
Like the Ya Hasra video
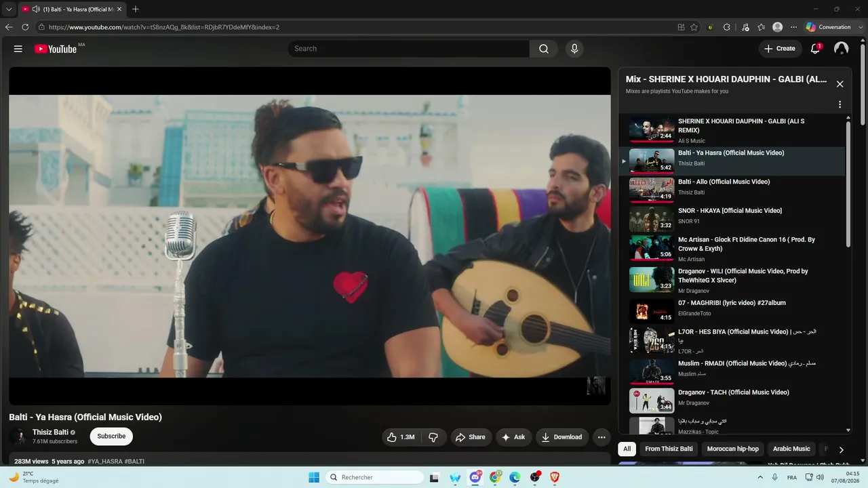click(401, 437)
